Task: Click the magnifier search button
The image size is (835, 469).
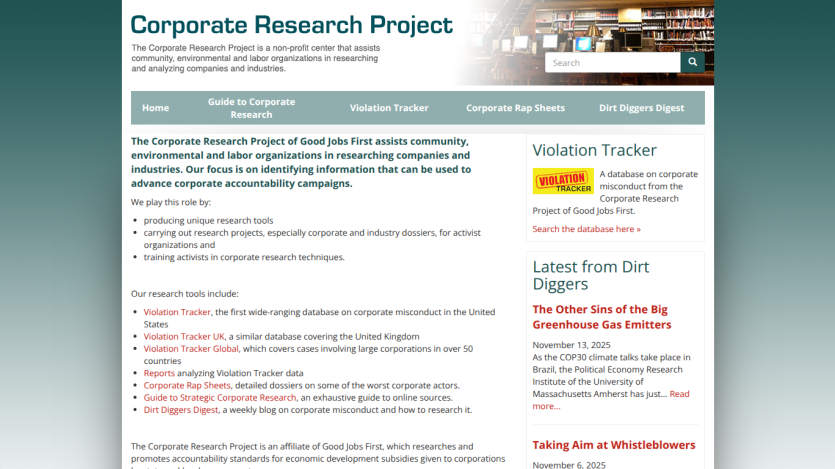Action: click(x=692, y=62)
